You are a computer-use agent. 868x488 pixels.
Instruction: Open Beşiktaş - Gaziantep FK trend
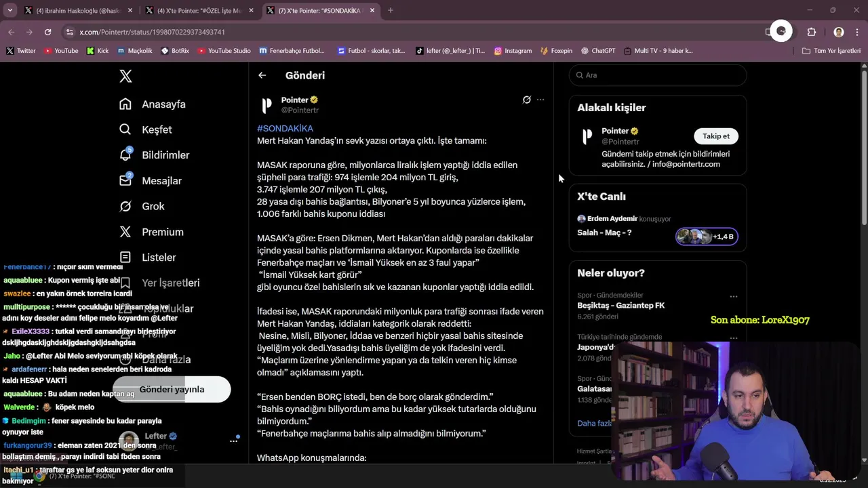pos(620,306)
